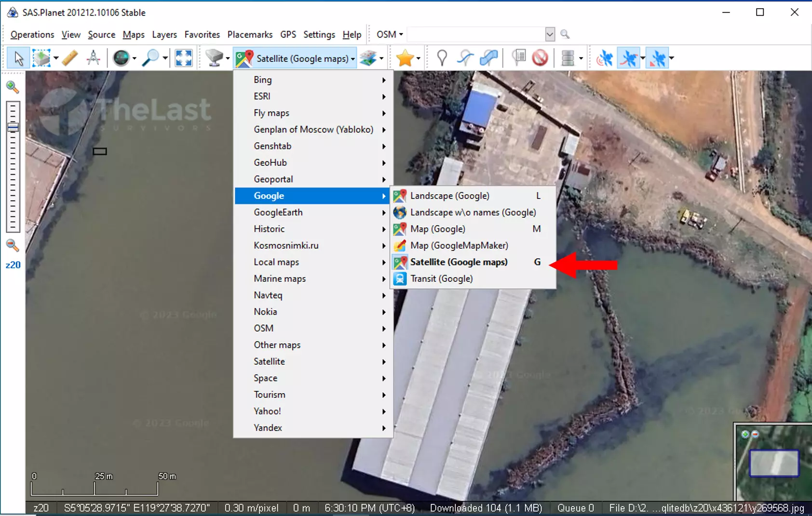Open the Layers menu
Screen dimensions: 812x516
(164, 35)
